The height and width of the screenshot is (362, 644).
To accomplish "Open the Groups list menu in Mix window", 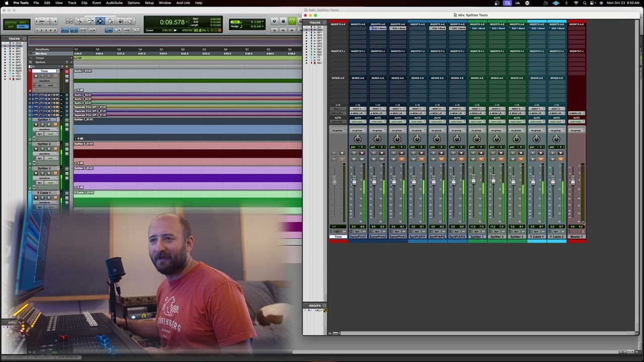I will pyautogui.click(x=324, y=305).
